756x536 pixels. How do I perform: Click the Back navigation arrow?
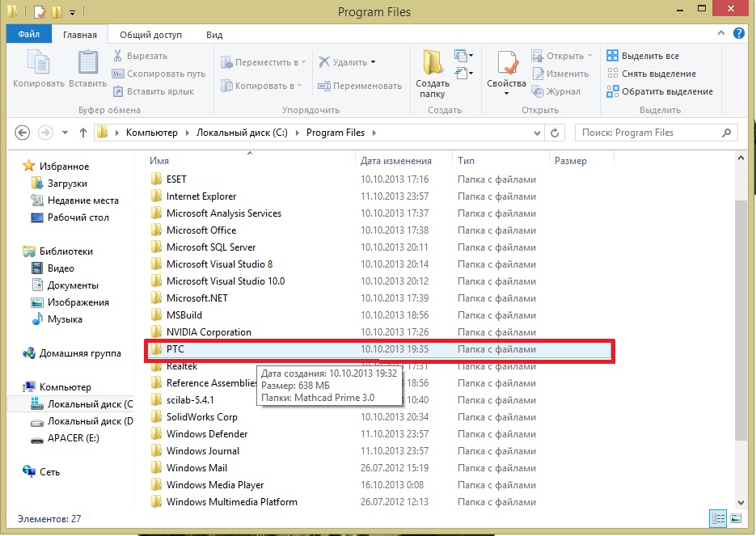[x=22, y=133]
